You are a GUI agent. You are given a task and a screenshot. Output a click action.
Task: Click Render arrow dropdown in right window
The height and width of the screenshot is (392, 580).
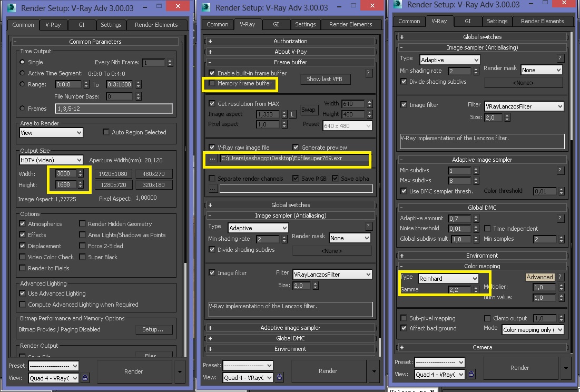click(566, 368)
